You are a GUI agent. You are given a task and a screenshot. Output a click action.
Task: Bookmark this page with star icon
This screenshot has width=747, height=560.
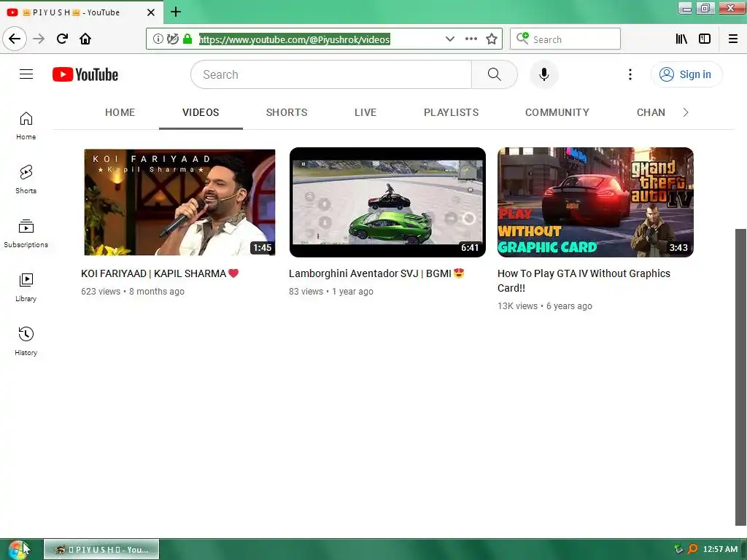coord(492,39)
